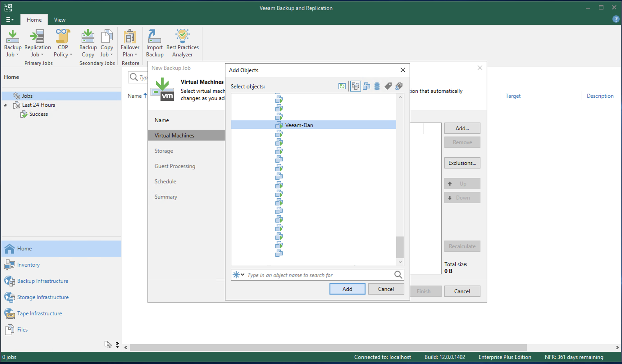Collapse the Last 24 Hours tree node

click(x=5, y=105)
